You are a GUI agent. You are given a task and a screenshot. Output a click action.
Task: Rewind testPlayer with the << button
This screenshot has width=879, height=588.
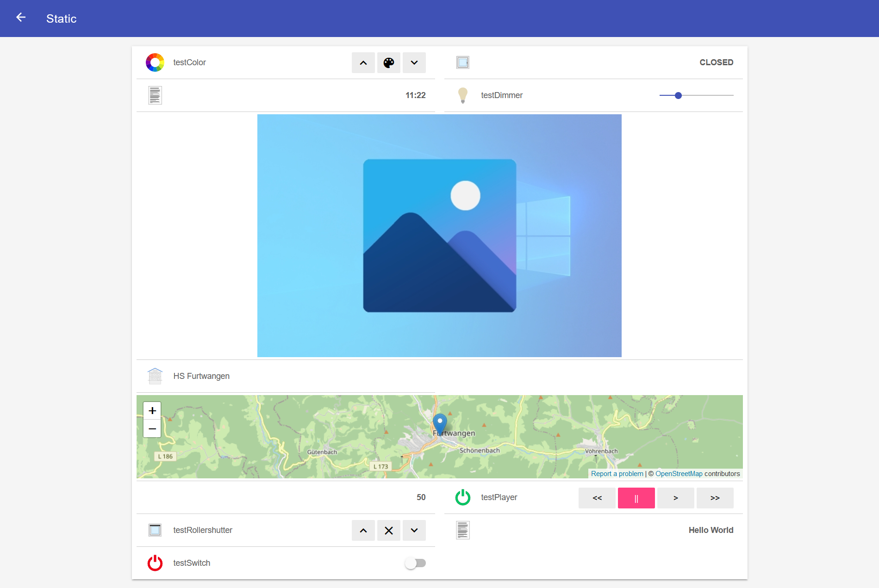click(x=597, y=498)
